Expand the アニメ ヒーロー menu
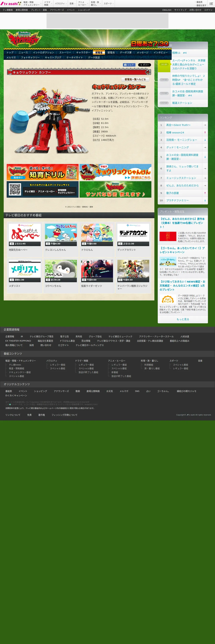This screenshot has width=215, height=644. (x=83, y=4)
